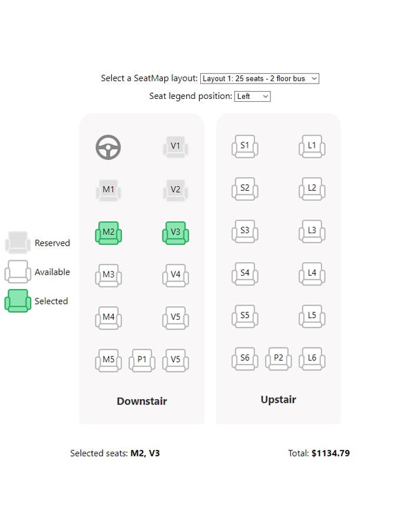420x530 pixels.
Task: Click reserved seat V1
Action: point(175,147)
